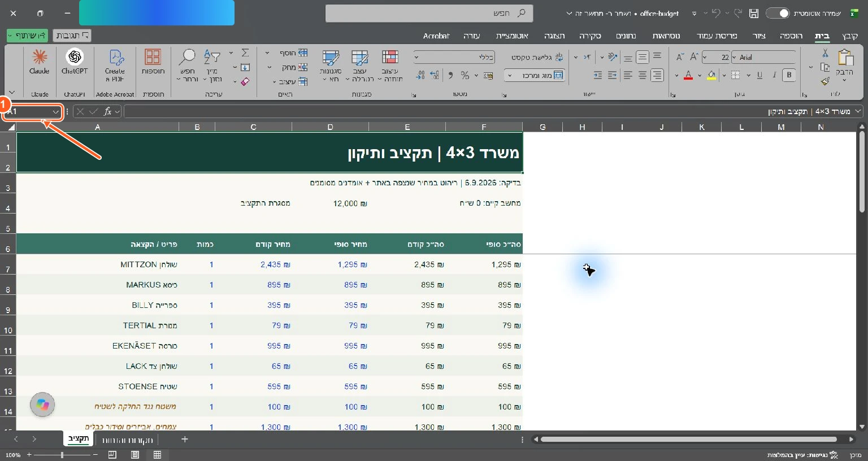Open number format כללי dropdown
Viewport: 868px width, 461px height.
tap(417, 57)
